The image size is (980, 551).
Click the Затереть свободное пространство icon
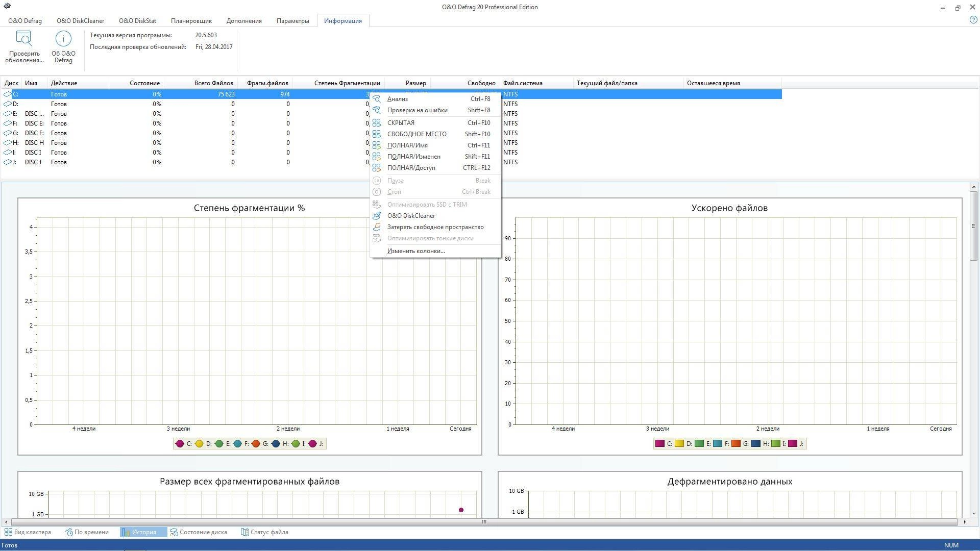(377, 227)
